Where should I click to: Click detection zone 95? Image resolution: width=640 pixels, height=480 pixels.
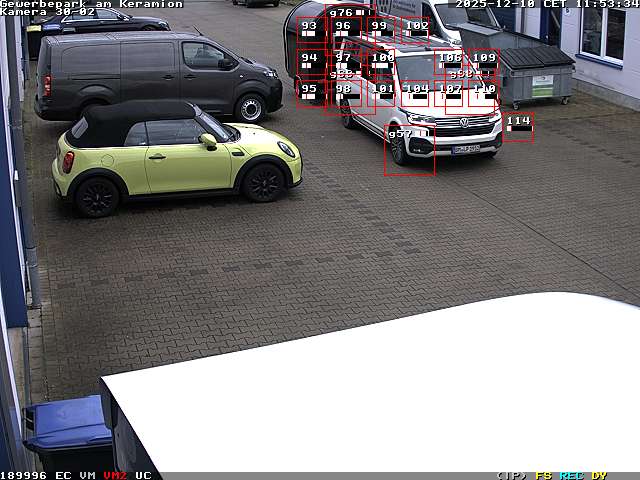309,93
